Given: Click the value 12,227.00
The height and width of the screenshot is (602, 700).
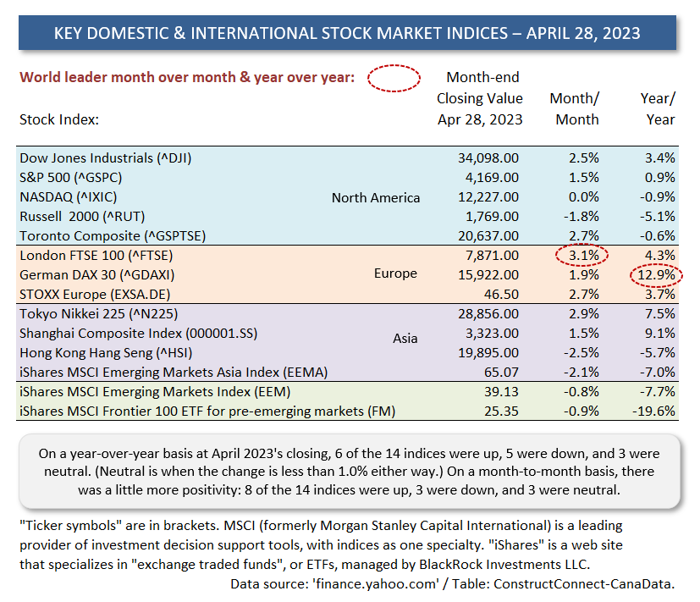Looking at the screenshot, I should [x=488, y=197].
